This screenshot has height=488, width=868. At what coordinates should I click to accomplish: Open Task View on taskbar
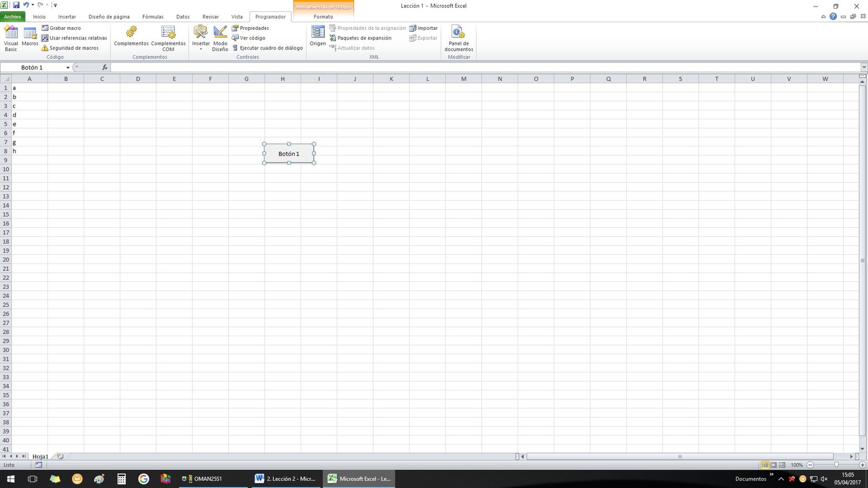pyautogui.click(x=33, y=479)
